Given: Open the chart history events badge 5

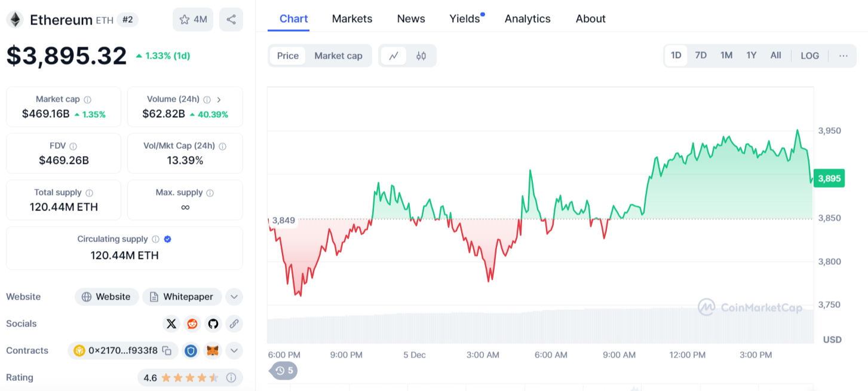Looking at the screenshot, I should 284,371.
